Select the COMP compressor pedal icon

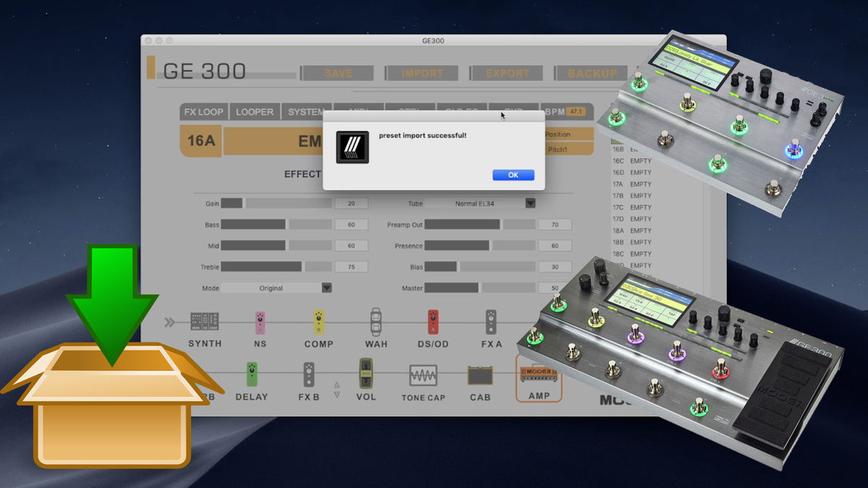[x=318, y=322]
